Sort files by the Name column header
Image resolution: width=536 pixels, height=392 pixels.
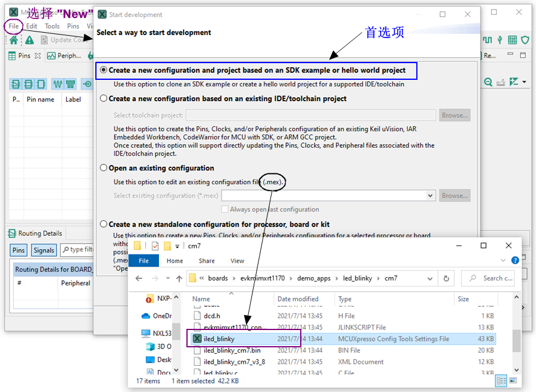[x=201, y=298]
